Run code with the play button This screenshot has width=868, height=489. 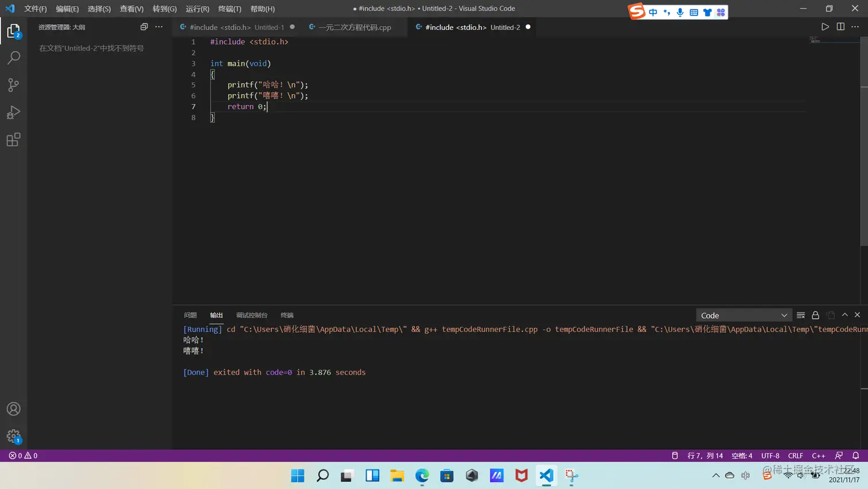pyautogui.click(x=825, y=27)
